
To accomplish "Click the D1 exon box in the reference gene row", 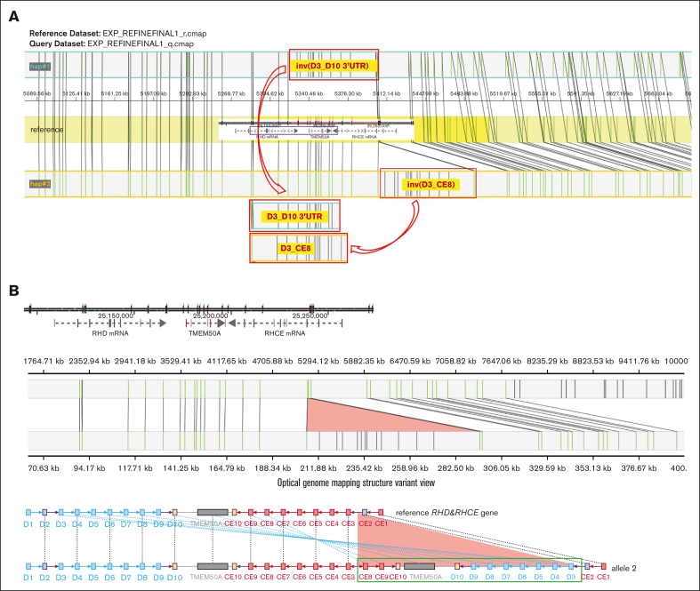I will point(28,513).
